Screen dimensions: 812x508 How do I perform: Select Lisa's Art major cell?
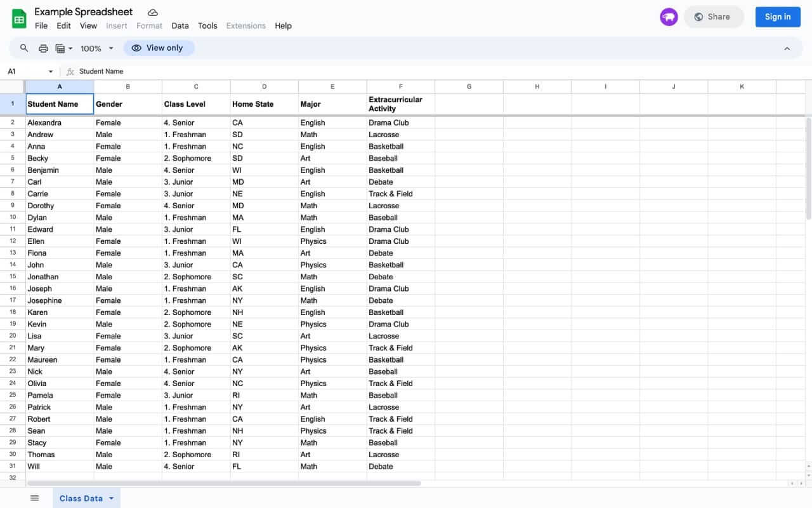(332, 336)
